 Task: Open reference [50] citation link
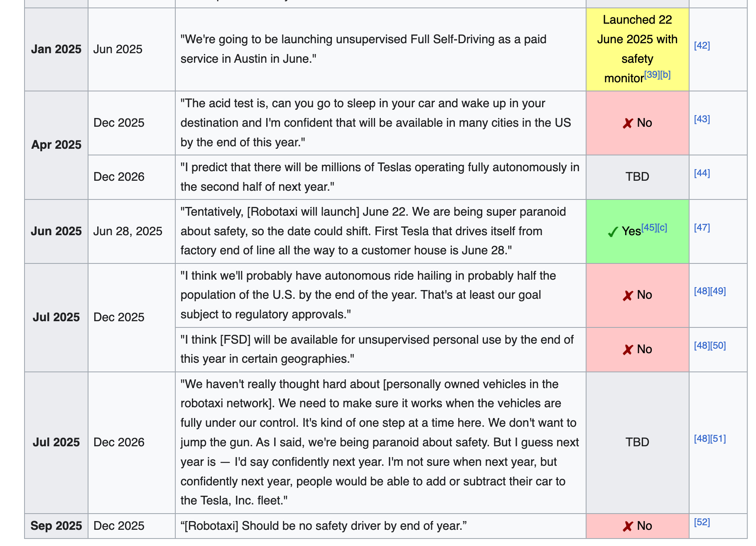point(718,345)
